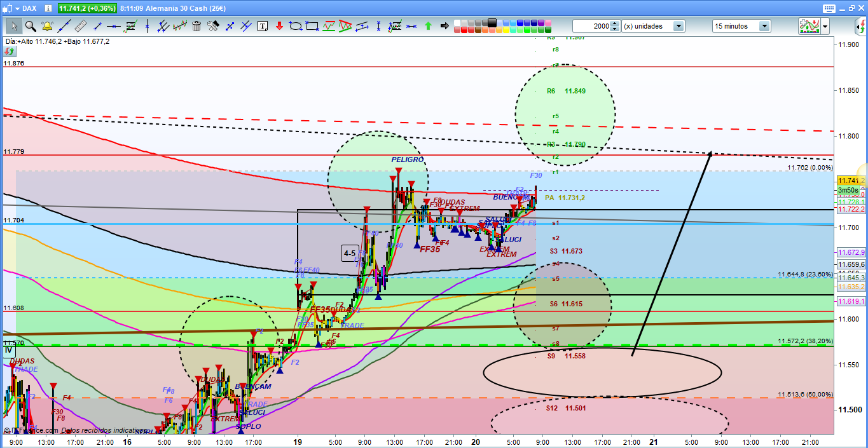Viewport: 868px width, 448px height.
Task: Select the text T annotation tool
Action: click(263, 26)
